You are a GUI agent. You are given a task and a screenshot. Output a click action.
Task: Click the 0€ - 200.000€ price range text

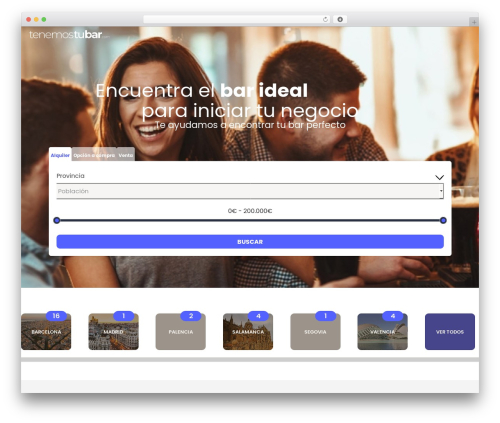pos(250,211)
